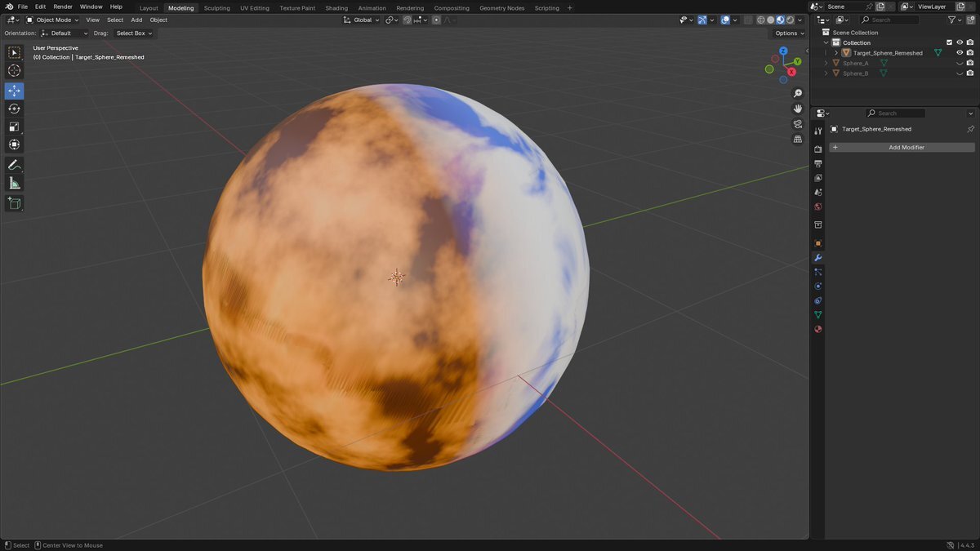Open the Edit menu
This screenshot has height=551, width=980.
pos(40,7)
